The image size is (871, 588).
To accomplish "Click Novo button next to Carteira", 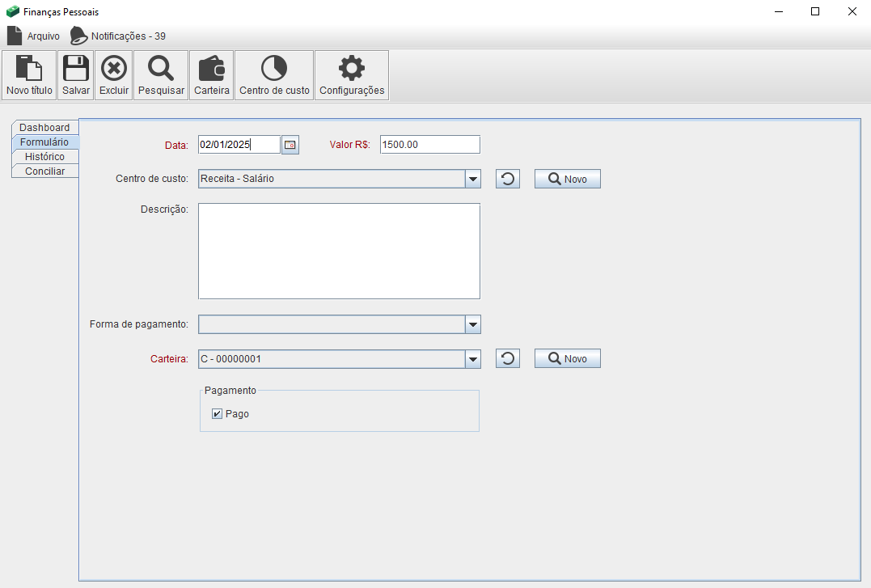I will [567, 358].
